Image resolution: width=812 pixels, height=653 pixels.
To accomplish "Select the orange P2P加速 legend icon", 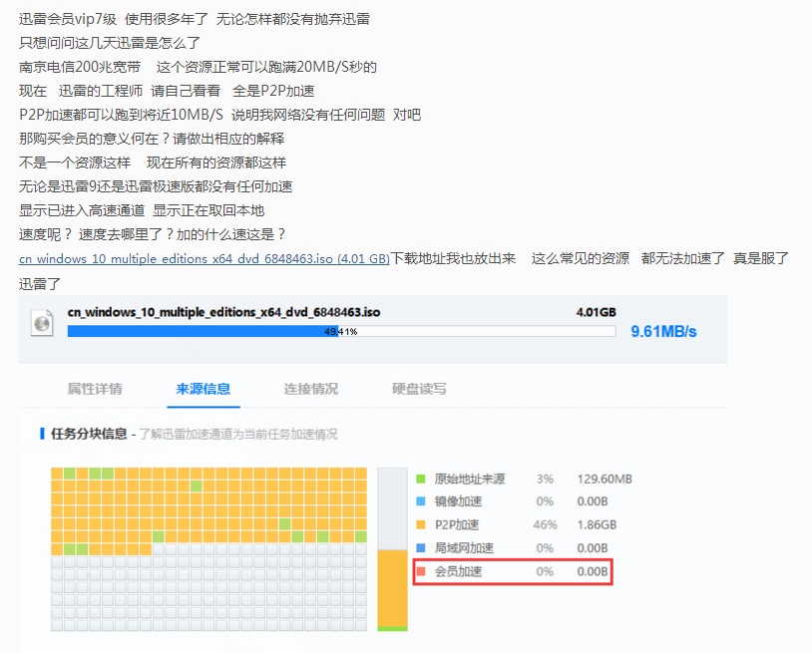I will click(420, 524).
